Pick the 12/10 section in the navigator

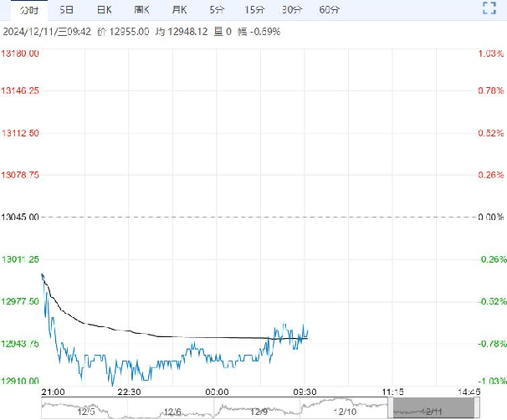[x=346, y=410]
